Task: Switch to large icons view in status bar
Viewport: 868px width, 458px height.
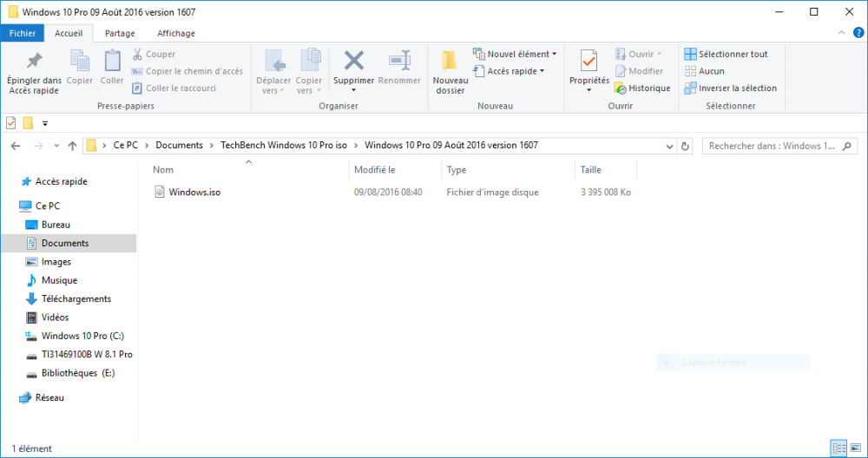Action: [x=856, y=448]
